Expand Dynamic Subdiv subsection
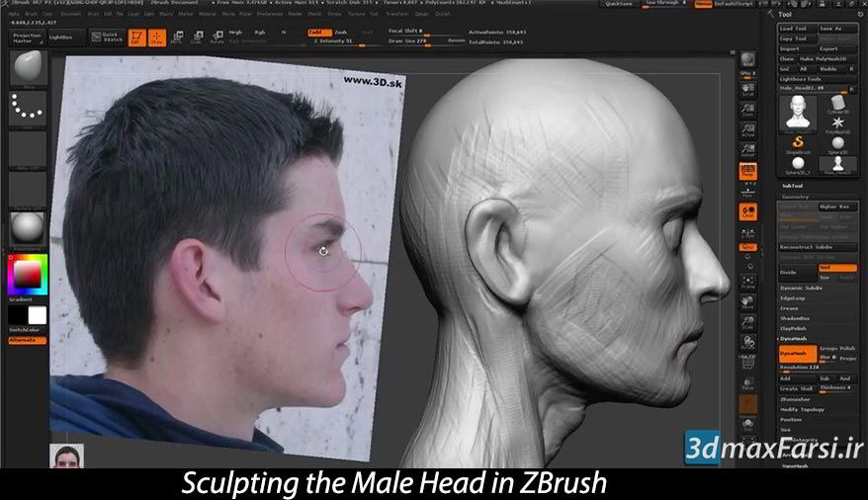 (x=801, y=289)
